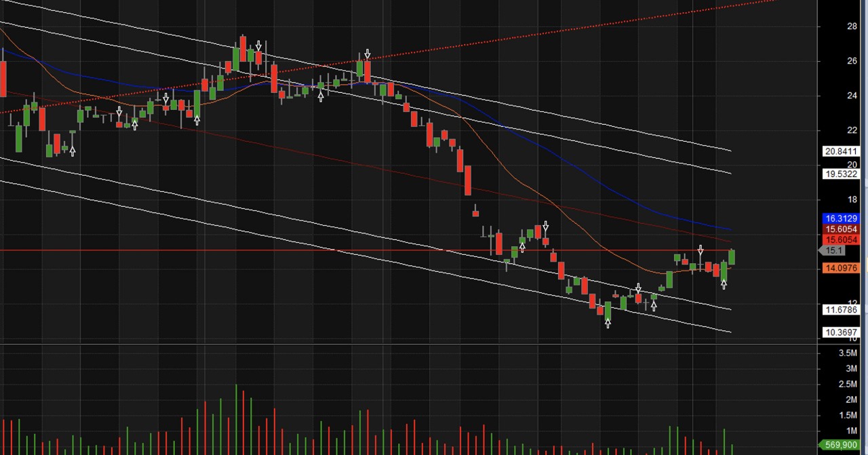Click the 24 price axis label
868x455 pixels.
852,96
